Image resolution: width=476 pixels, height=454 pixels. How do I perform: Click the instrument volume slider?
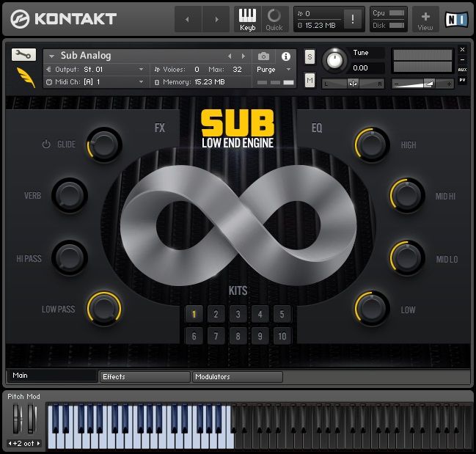423,83
